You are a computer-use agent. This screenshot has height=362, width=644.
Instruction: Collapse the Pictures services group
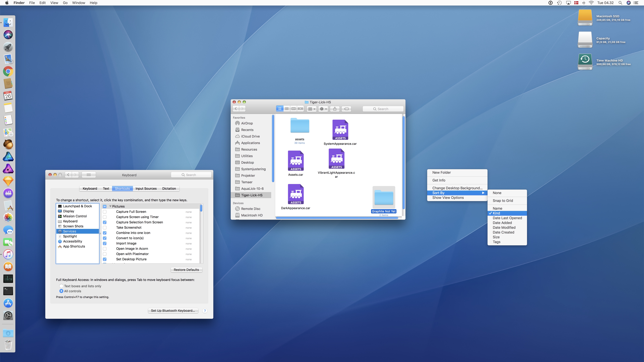click(110, 206)
